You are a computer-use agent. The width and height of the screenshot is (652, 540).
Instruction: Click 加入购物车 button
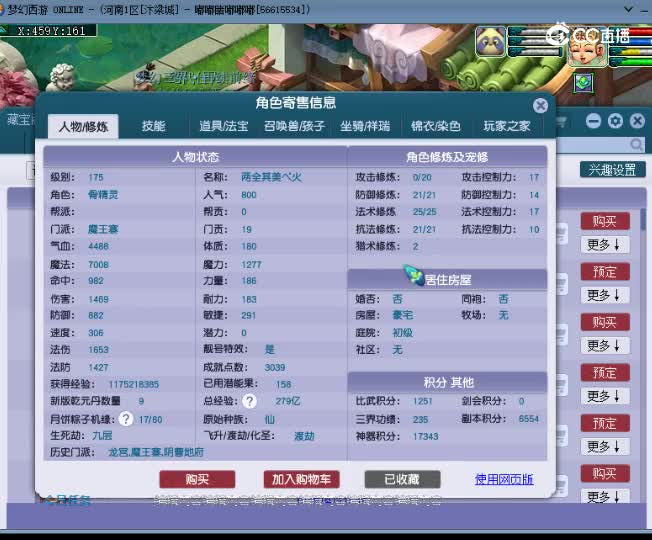click(x=301, y=479)
